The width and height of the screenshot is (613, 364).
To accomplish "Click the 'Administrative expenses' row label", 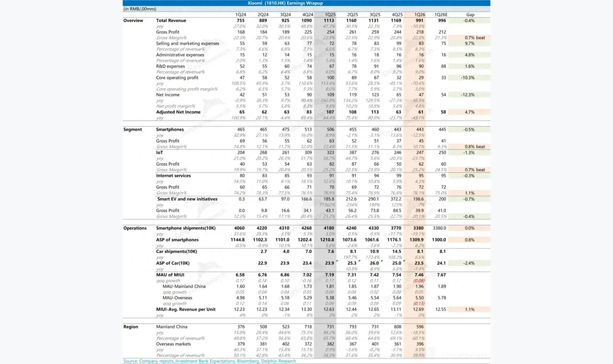I will [x=180, y=55].
